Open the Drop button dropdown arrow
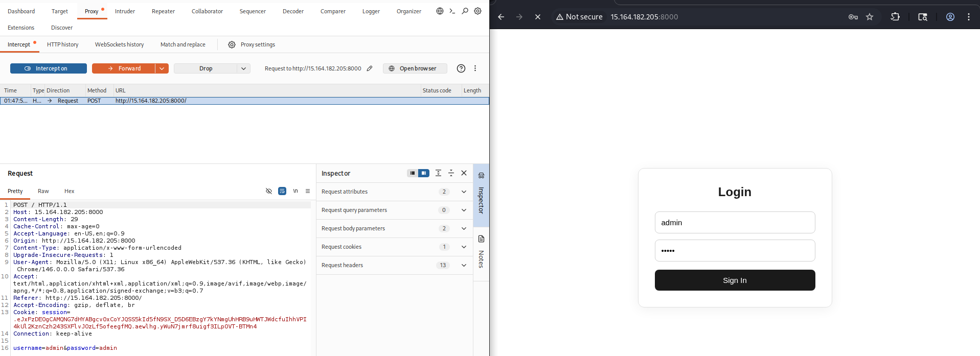Viewport: 980px width, 356px height. pos(244,68)
